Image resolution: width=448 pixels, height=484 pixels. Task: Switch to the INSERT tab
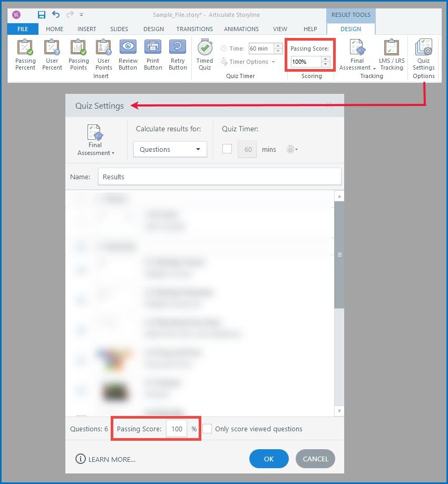tap(86, 29)
